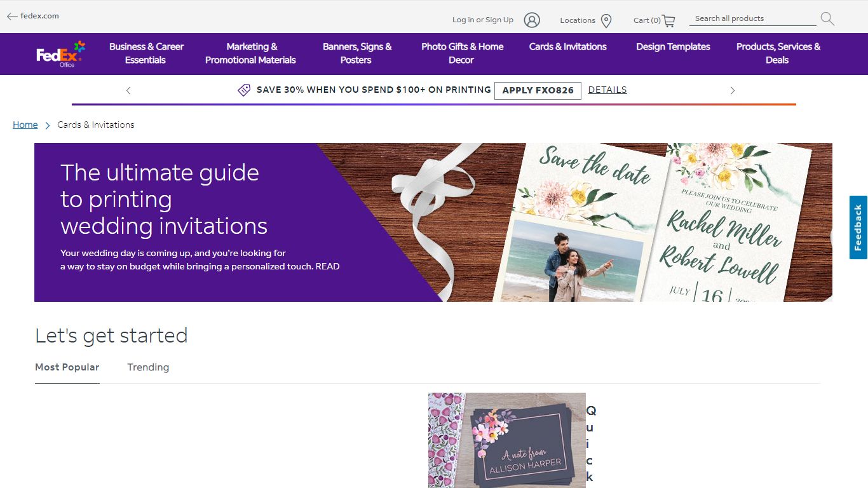Go to Home breadcrumb link
This screenshot has height=488, width=868.
point(25,125)
